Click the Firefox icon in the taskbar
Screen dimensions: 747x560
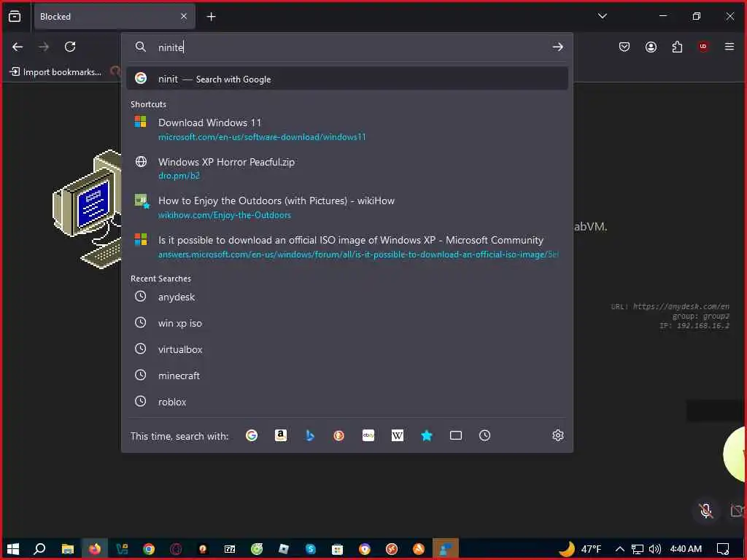pyautogui.click(x=95, y=548)
